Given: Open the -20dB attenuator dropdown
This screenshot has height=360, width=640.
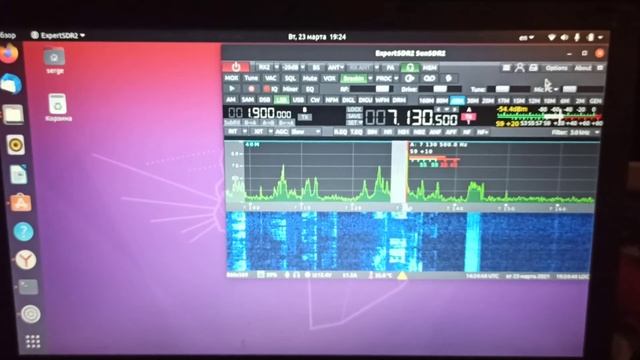Looking at the screenshot, I should [303, 67].
